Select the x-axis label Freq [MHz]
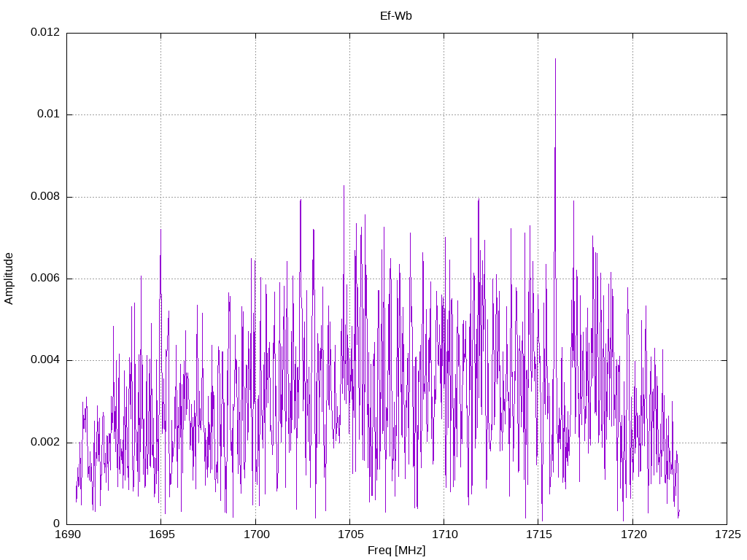 point(396,551)
